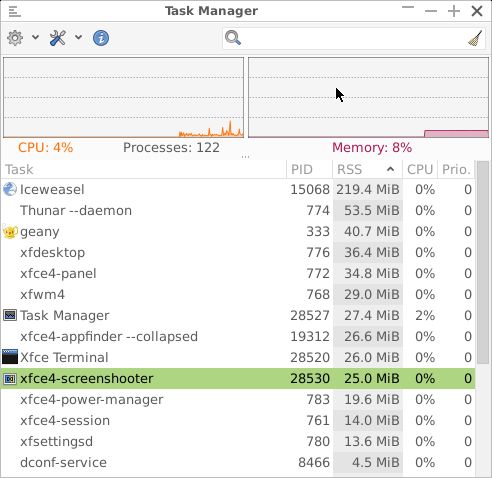Sort by the Prio. column header
This screenshot has height=478, width=492.
(x=456, y=169)
